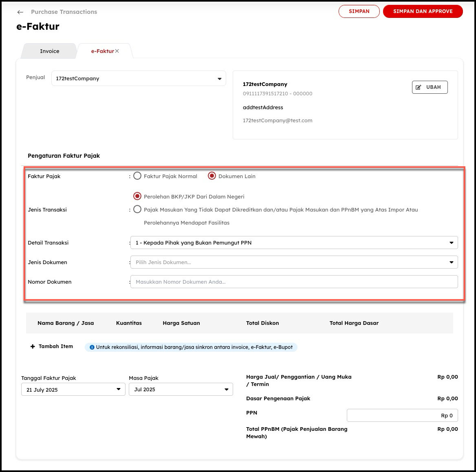
Task: Click the PPN amount input field
Action: pos(402,415)
